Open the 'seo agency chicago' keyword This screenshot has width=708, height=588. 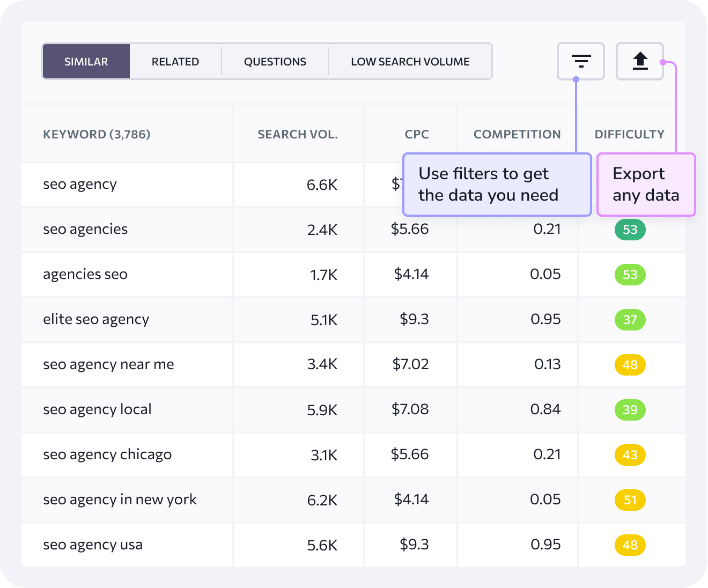[x=107, y=454]
